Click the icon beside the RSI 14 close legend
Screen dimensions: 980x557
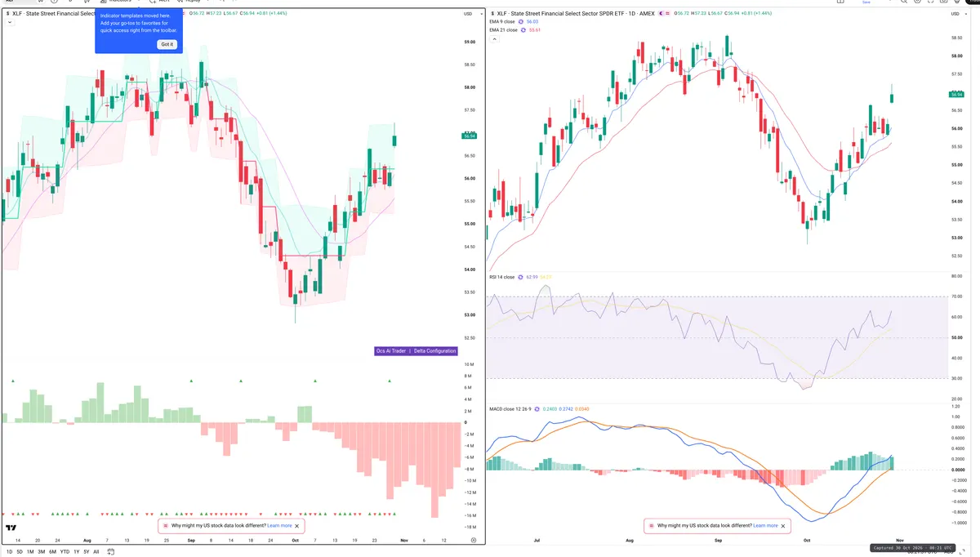(x=520, y=277)
